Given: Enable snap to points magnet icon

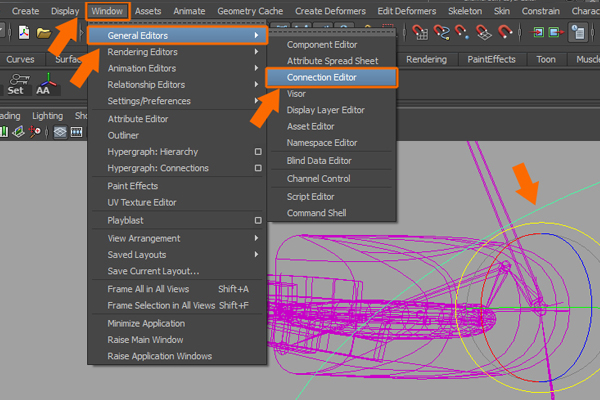Looking at the screenshot, I should pyautogui.click(x=462, y=32).
